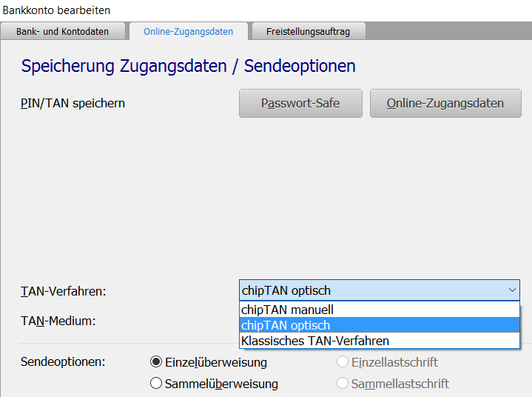Click the Einzellastschrift radio button
The width and height of the screenshot is (532, 397).
click(x=343, y=362)
